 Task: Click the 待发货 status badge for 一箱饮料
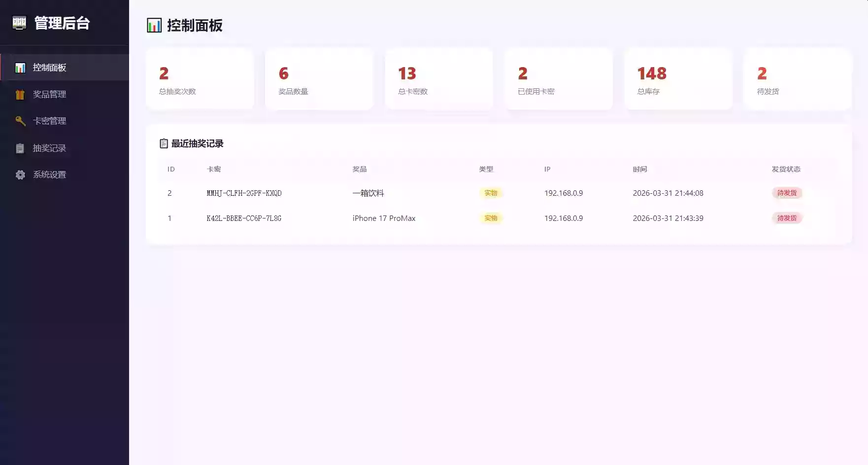[x=787, y=193]
